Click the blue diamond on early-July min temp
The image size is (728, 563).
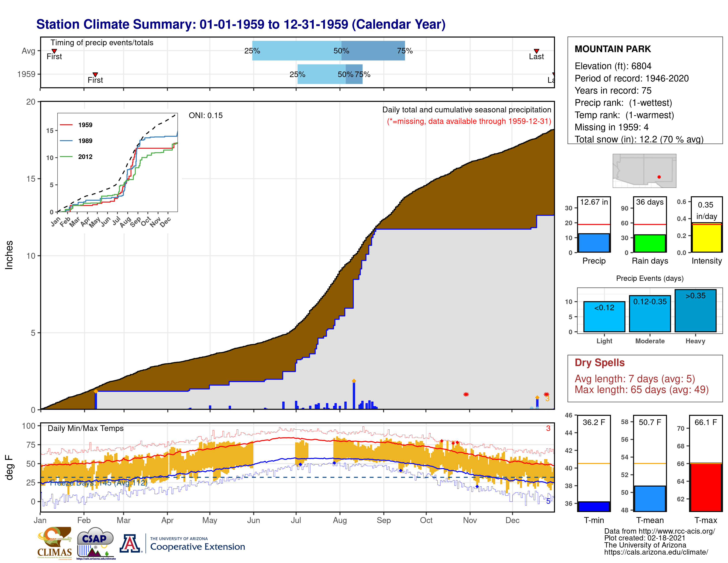[300, 464]
